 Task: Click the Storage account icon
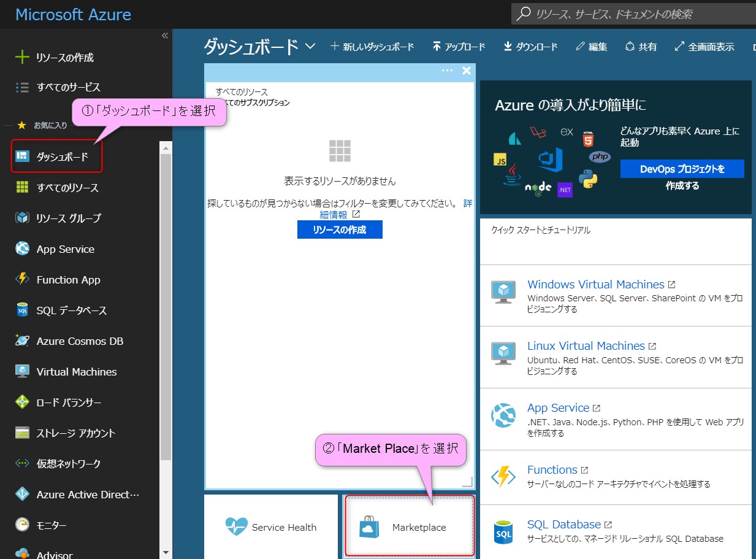(23, 433)
